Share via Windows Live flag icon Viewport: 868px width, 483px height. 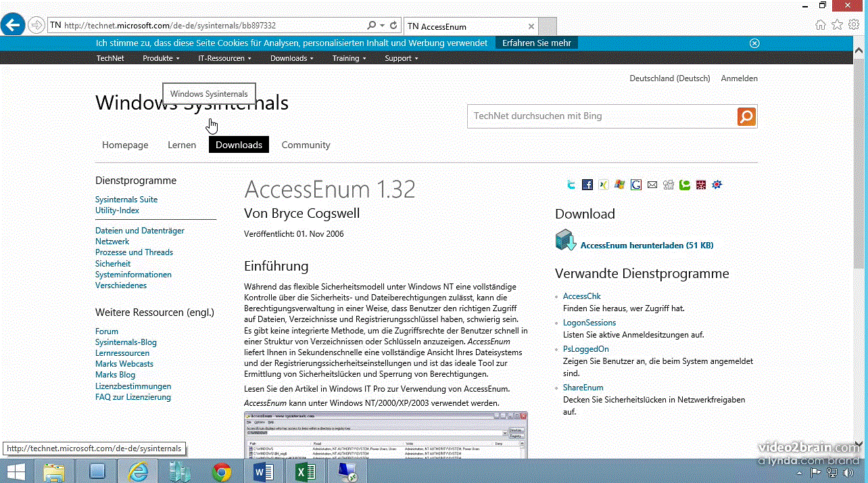[620, 185]
